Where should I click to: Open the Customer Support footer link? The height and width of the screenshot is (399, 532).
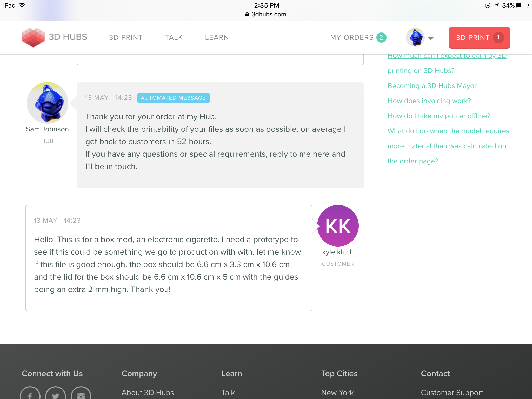[x=452, y=393]
